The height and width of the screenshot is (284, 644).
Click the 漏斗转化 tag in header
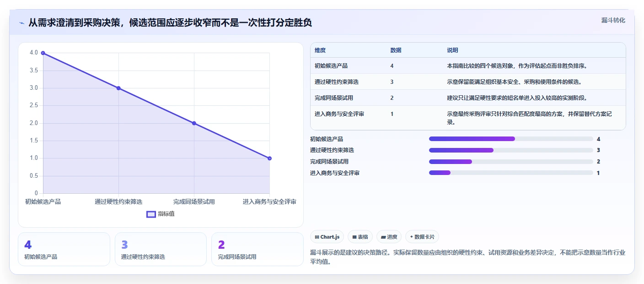click(613, 20)
